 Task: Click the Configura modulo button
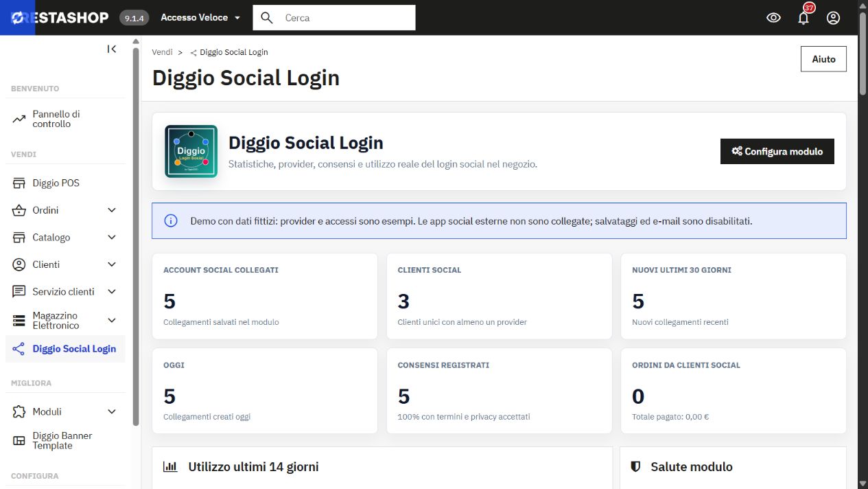coord(777,151)
